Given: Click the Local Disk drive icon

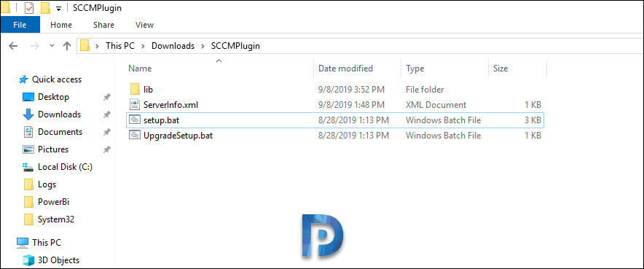Looking at the screenshot, I should (28, 167).
